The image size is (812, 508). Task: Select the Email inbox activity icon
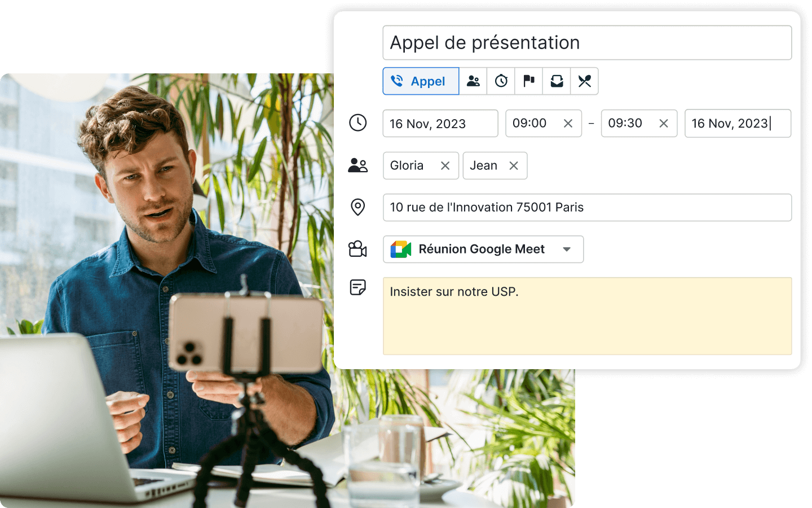point(557,81)
